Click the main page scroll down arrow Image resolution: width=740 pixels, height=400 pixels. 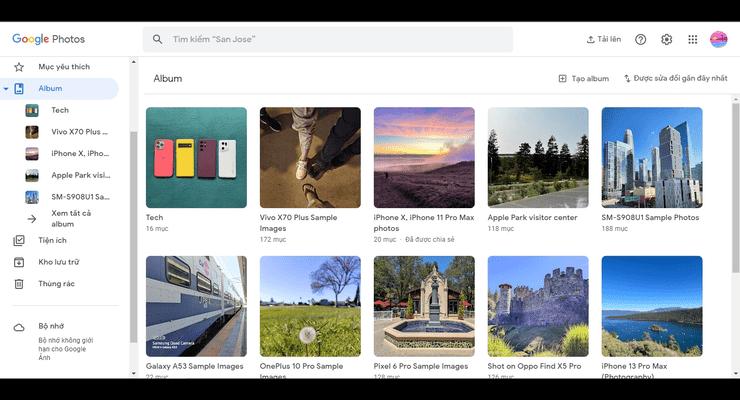click(736, 374)
